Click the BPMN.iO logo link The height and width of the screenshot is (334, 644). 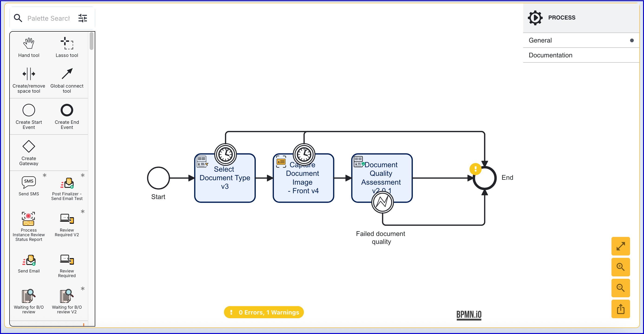(469, 314)
